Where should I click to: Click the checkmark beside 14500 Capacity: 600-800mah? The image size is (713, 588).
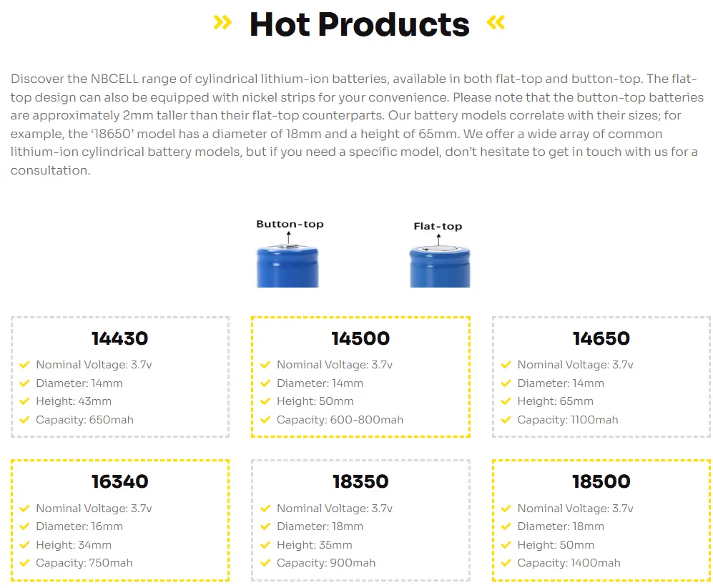(266, 420)
